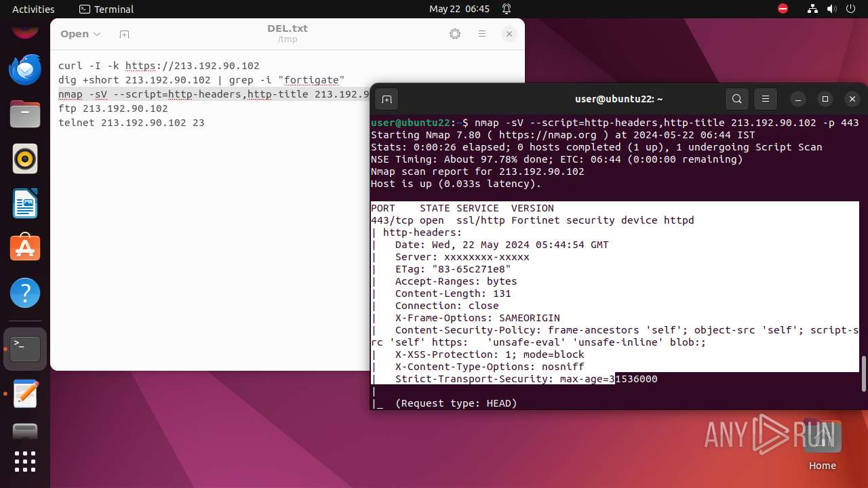Open Ubuntu Software store icon
The width and height of the screenshot is (868, 488).
[25, 249]
